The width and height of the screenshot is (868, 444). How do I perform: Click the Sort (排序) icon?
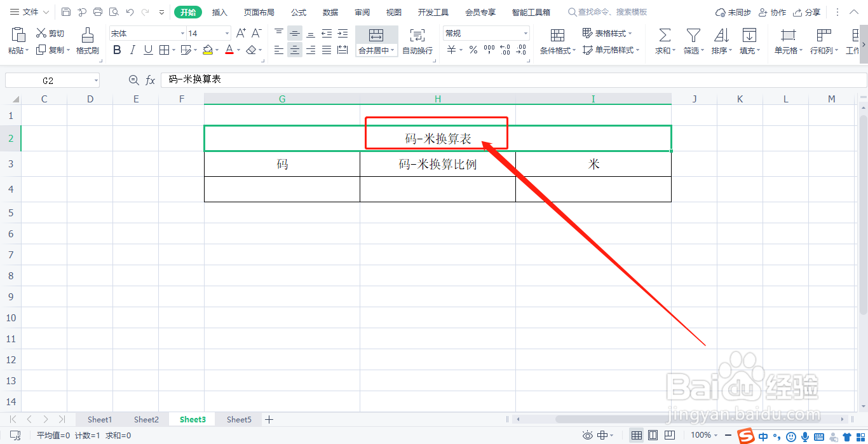[x=721, y=36]
